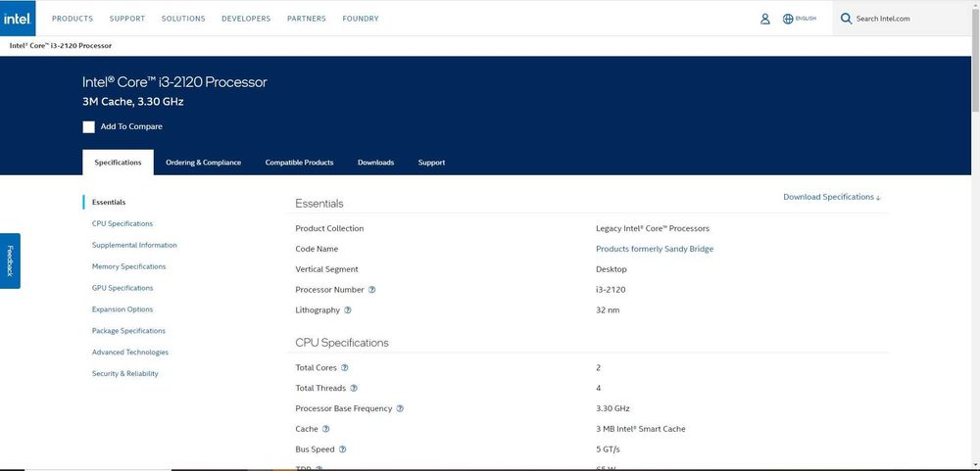The image size is (980, 471).
Task: Jump to Expansion Options section
Action: point(122,309)
